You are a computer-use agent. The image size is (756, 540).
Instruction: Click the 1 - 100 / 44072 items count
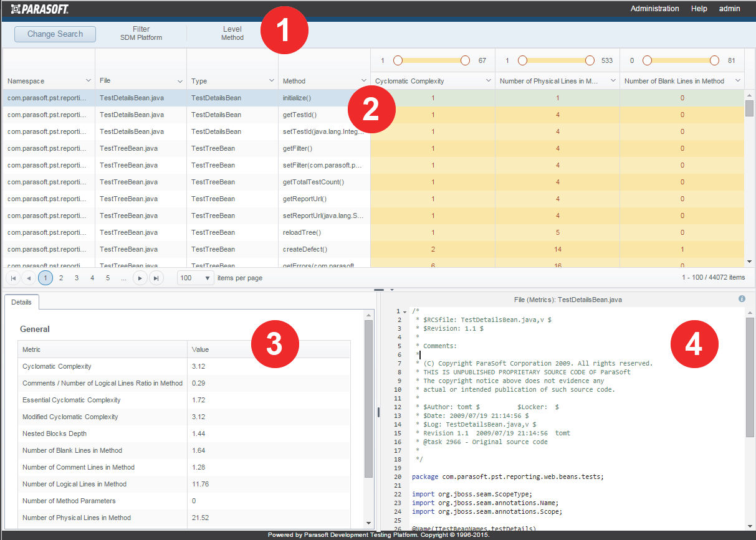coord(713,278)
